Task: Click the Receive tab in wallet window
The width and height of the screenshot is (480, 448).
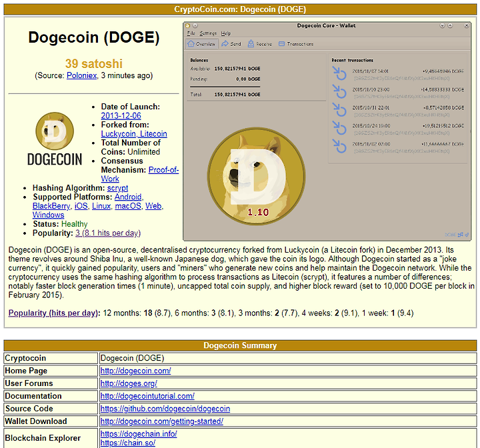Action: coord(259,44)
